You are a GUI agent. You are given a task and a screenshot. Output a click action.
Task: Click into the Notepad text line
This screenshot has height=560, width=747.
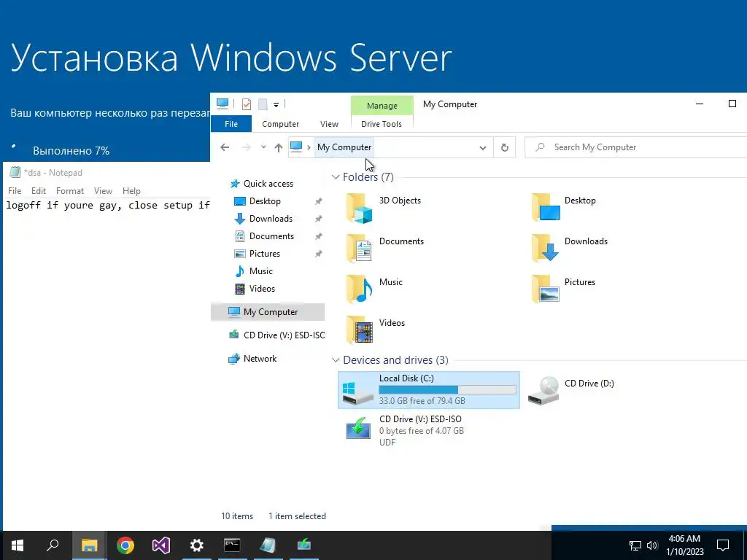108,206
